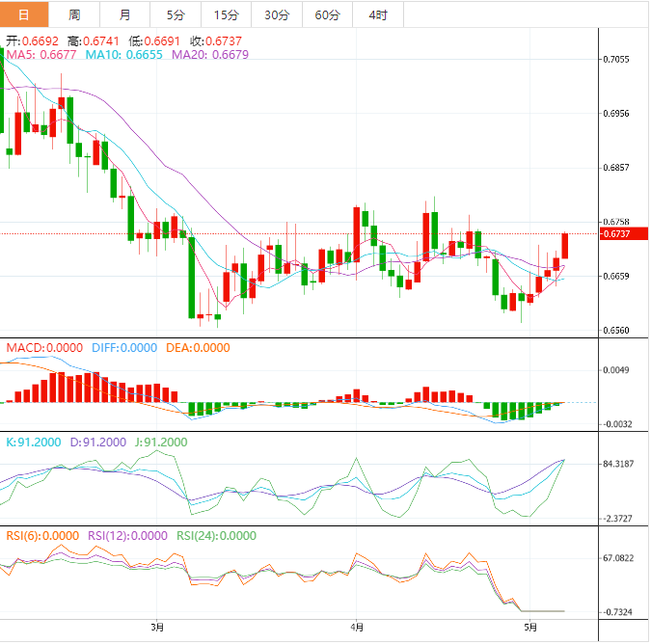
Task: Click the RSI(12):0.0000 label
Action: [x=128, y=536]
